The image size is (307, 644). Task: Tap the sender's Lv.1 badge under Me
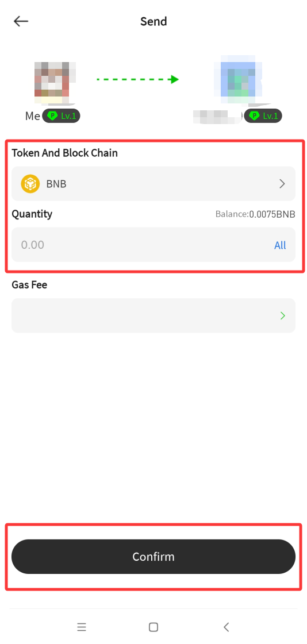point(61,116)
